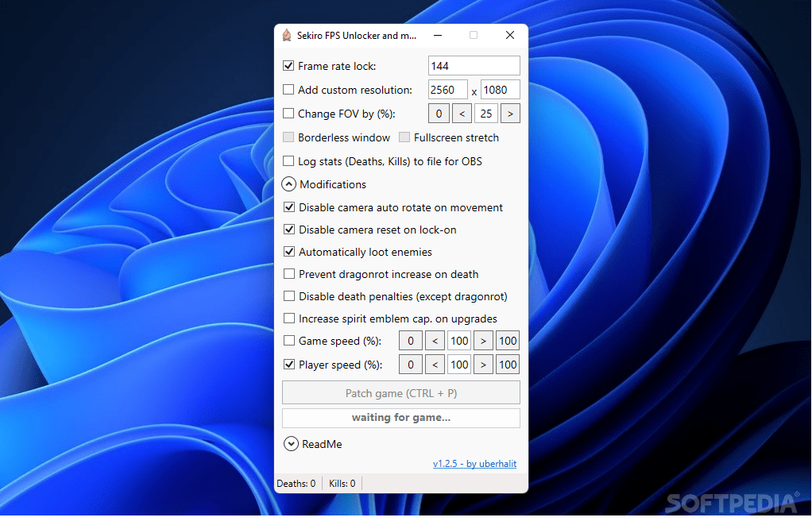Increase Player speed with > button
The height and width of the screenshot is (525, 812).
[483, 365]
